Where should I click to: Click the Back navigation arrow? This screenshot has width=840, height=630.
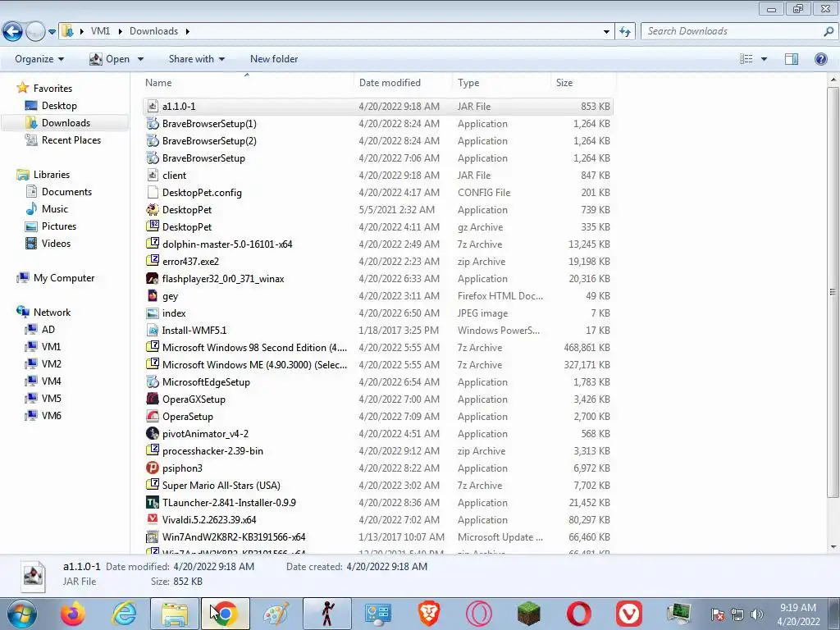[13, 32]
